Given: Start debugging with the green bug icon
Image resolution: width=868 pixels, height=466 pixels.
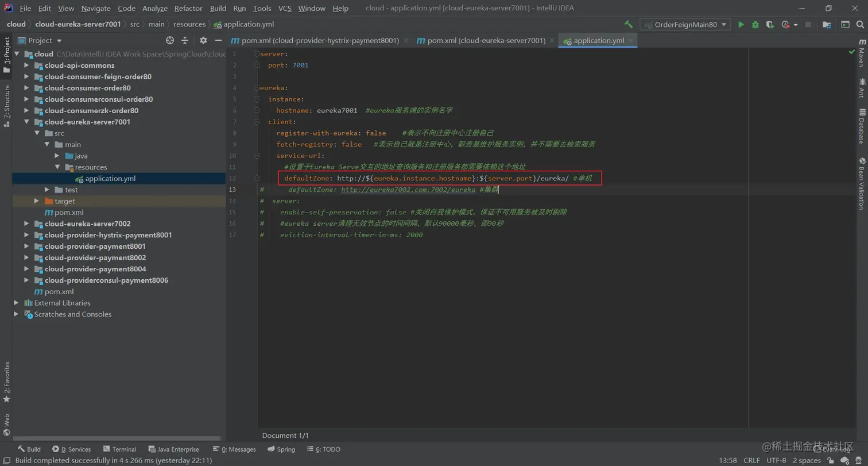Looking at the screenshot, I should 755,25.
